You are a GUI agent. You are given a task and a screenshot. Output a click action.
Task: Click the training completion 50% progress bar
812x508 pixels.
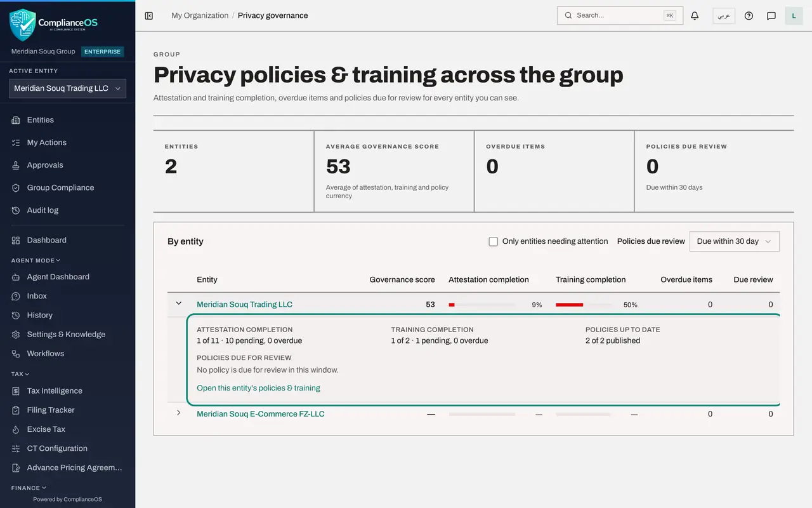[x=584, y=305]
